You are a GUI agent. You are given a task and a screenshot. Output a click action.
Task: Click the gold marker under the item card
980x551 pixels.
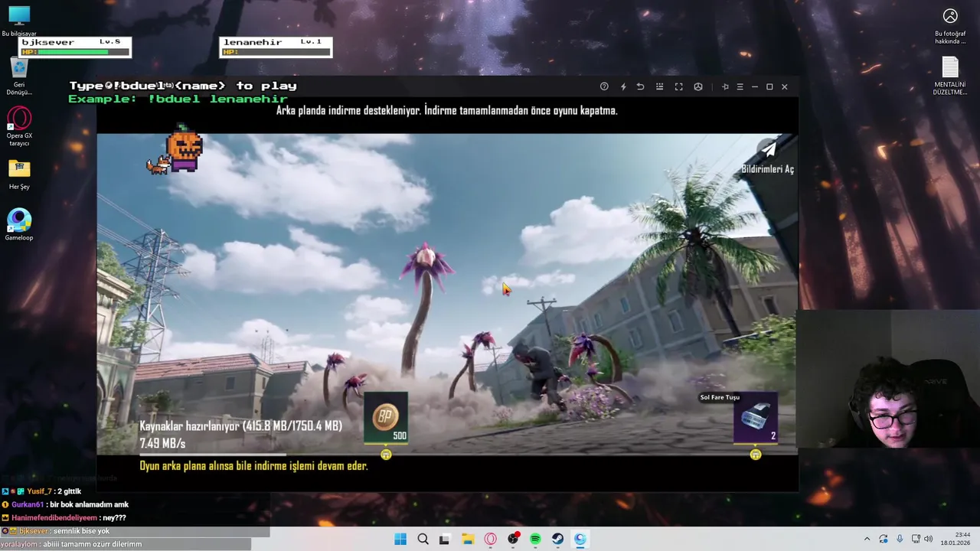pos(756,455)
